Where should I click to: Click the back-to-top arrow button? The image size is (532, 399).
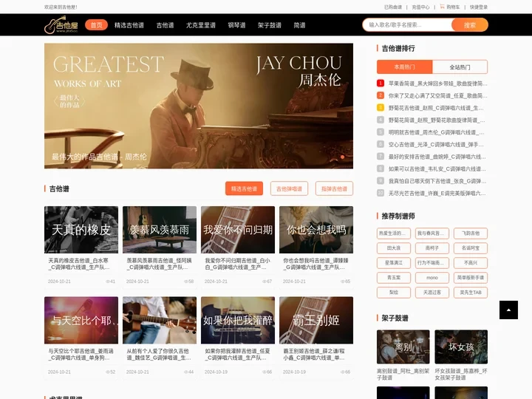coord(508,310)
